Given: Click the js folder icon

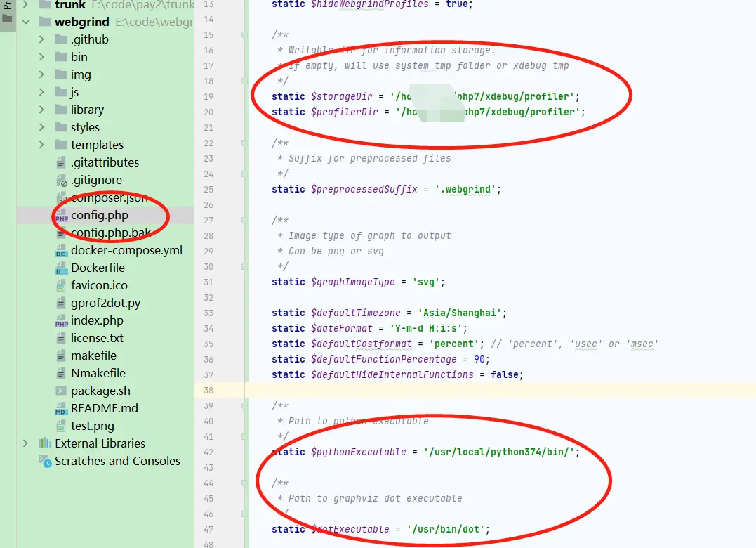Looking at the screenshot, I should 61,91.
